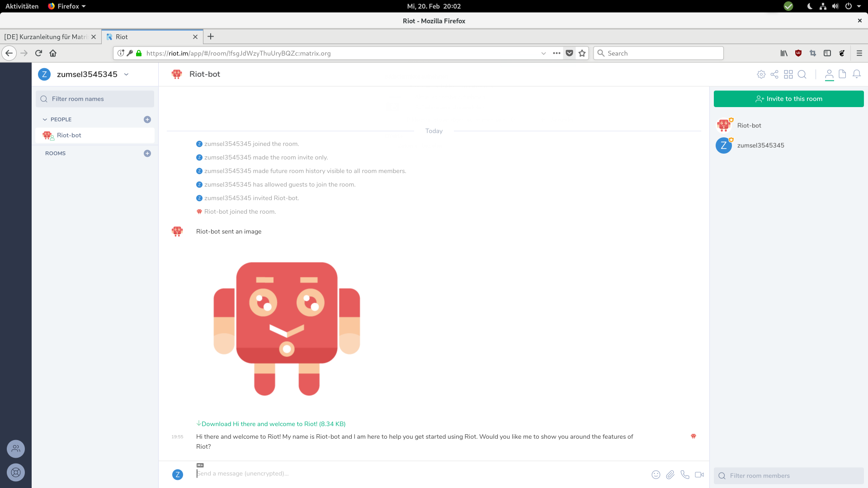Collapse the PEOPLE section
Image resolution: width=868 pixels, height=488 pixels.
pyautogui.click(x=45, y=120)
